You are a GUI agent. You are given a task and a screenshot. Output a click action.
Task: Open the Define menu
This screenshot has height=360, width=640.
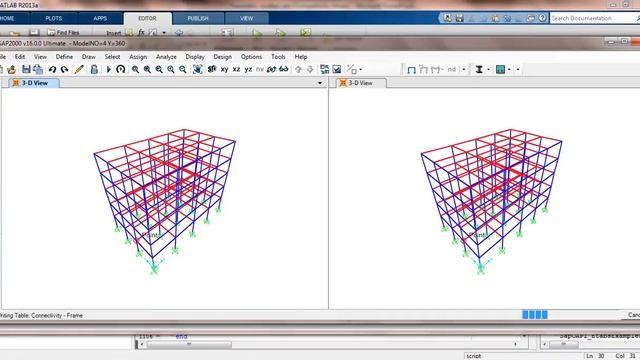click(x=64, y=57)
